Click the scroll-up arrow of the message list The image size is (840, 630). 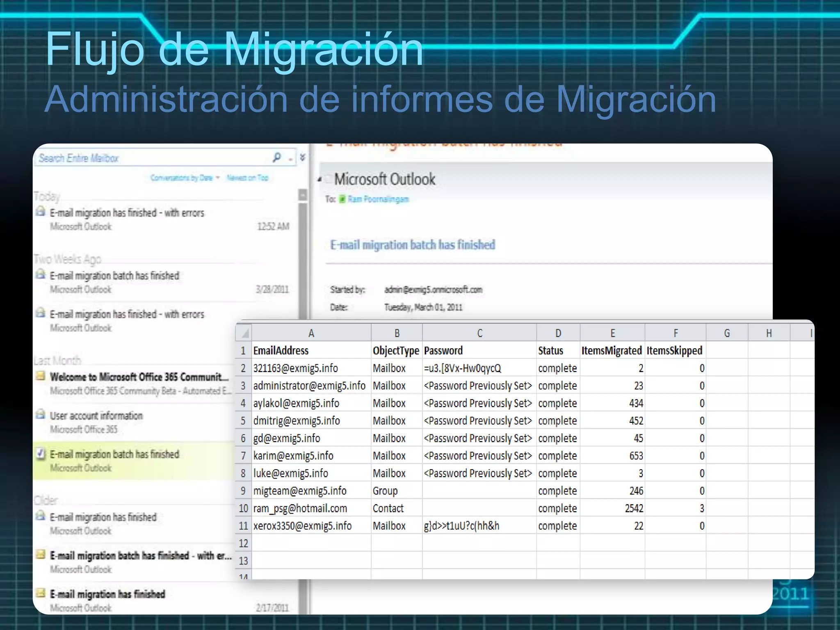pos(303,195)
